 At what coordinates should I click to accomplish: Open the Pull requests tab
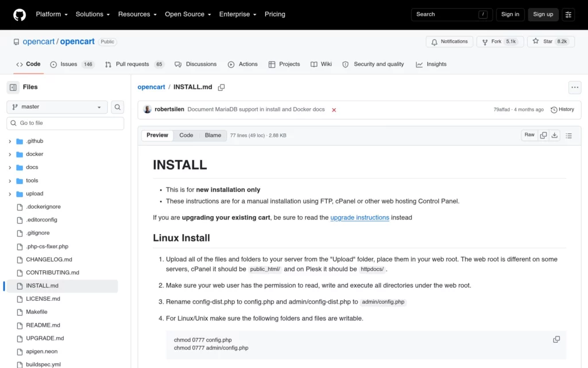tap(134, 64)
